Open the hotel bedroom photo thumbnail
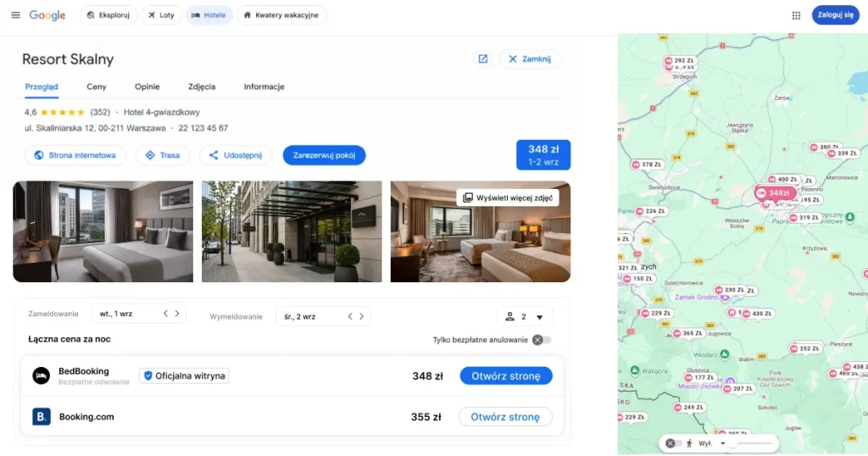The image size is (868, 456). 103,231
